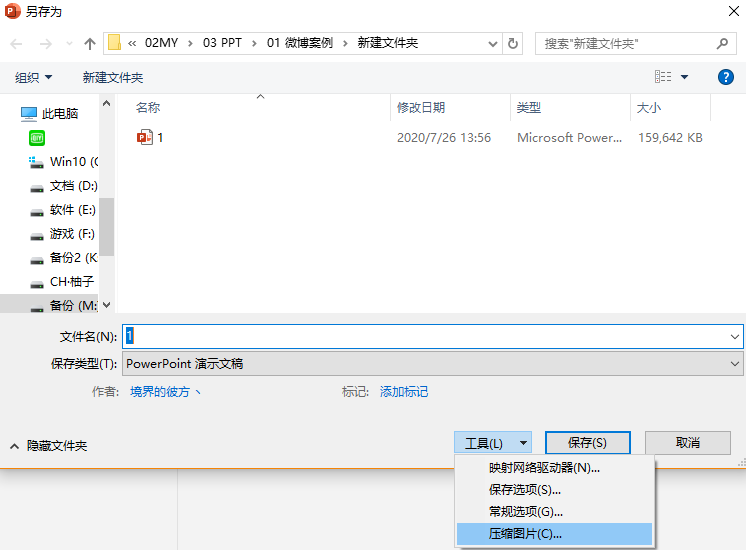Image resolution: width=746 pixels, height=550 pixels.
Task: Choose 常规选项(G)... from the menu
Action: click(554, 511)
